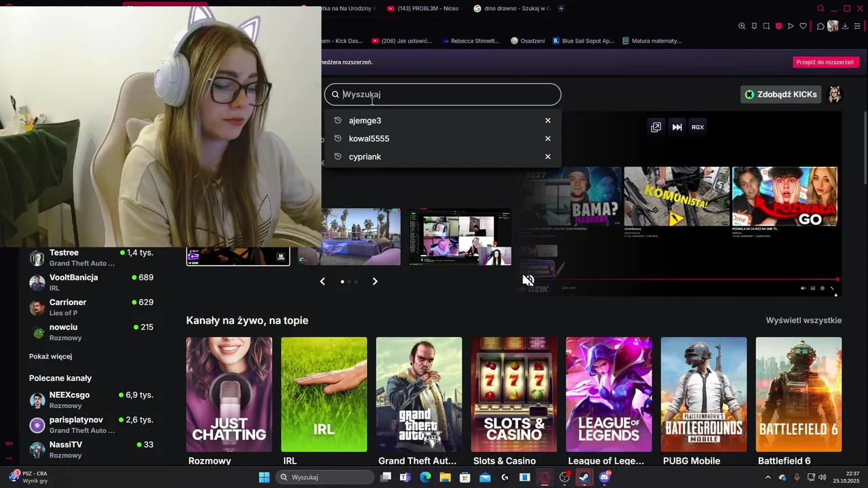Click browser tab search icon
The image size is (868, 488).
pyautogui.click(x=821, y=8)
